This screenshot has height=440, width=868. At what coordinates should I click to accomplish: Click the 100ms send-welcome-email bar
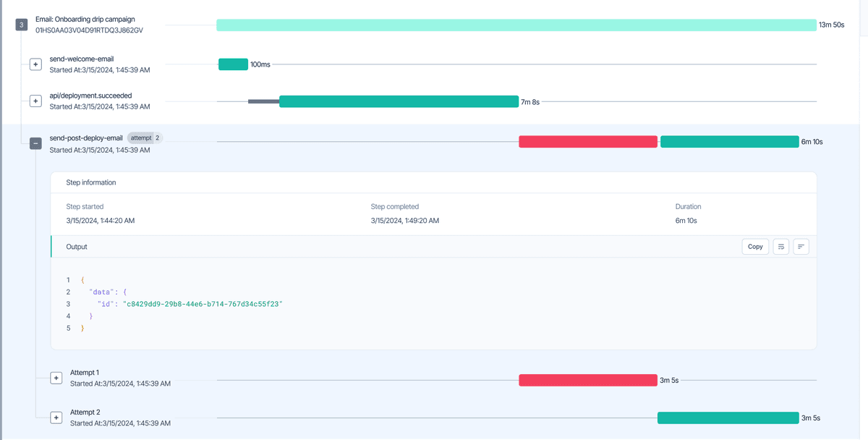[x=233, y=64]
